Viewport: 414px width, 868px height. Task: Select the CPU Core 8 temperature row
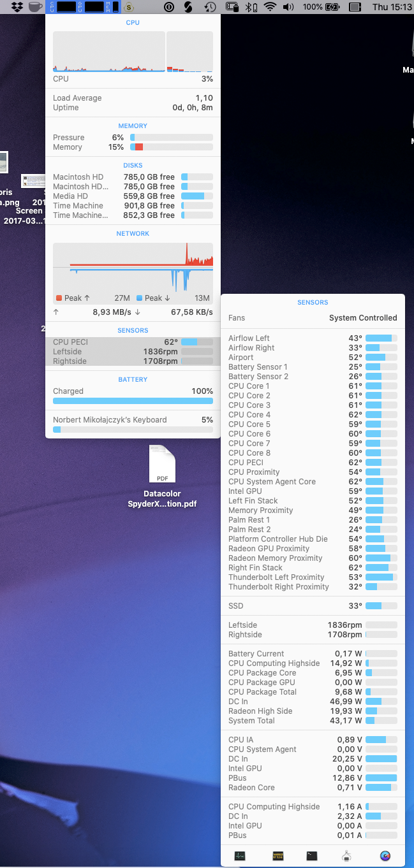[x=313, y=453]
